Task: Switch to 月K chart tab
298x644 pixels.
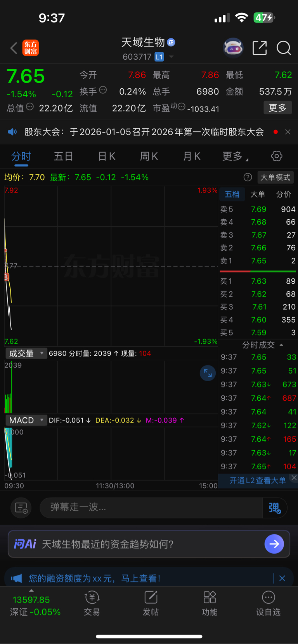Action: coord(192,156)
